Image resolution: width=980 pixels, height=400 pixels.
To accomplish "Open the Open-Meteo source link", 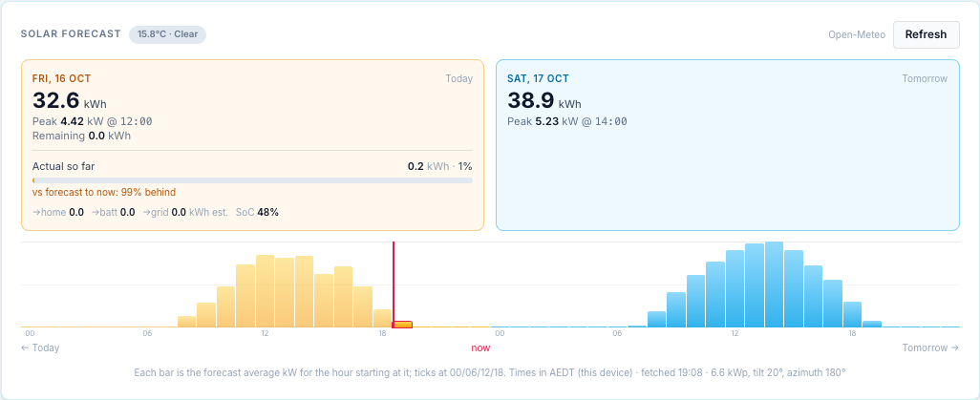I will tap(857, 35).
